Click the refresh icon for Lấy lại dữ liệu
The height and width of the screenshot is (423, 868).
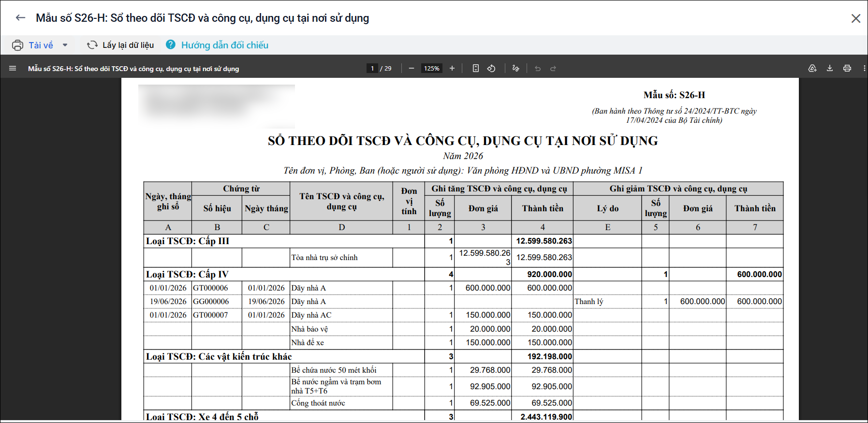pos(92,45)
